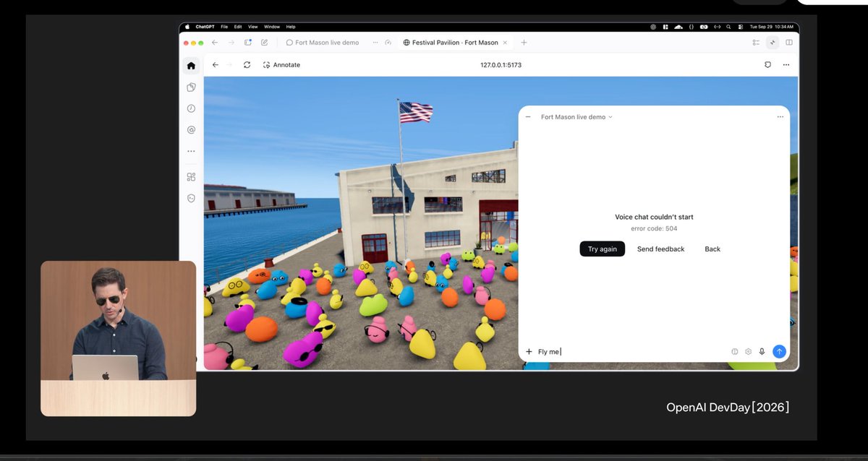Viewport: 868px width, 461px height.
Task: Click the microphone icon in chat input
Action: point(762,351)
